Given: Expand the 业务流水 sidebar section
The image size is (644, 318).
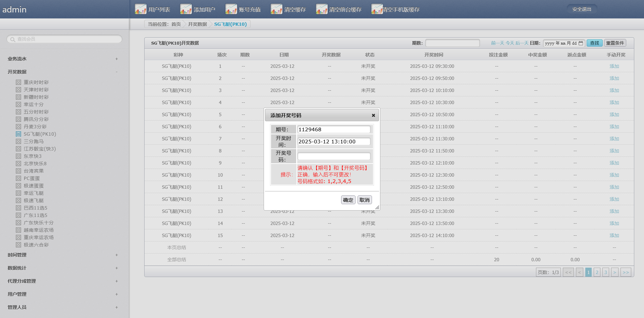Looking at the screenshot, I should pos(116,59).
